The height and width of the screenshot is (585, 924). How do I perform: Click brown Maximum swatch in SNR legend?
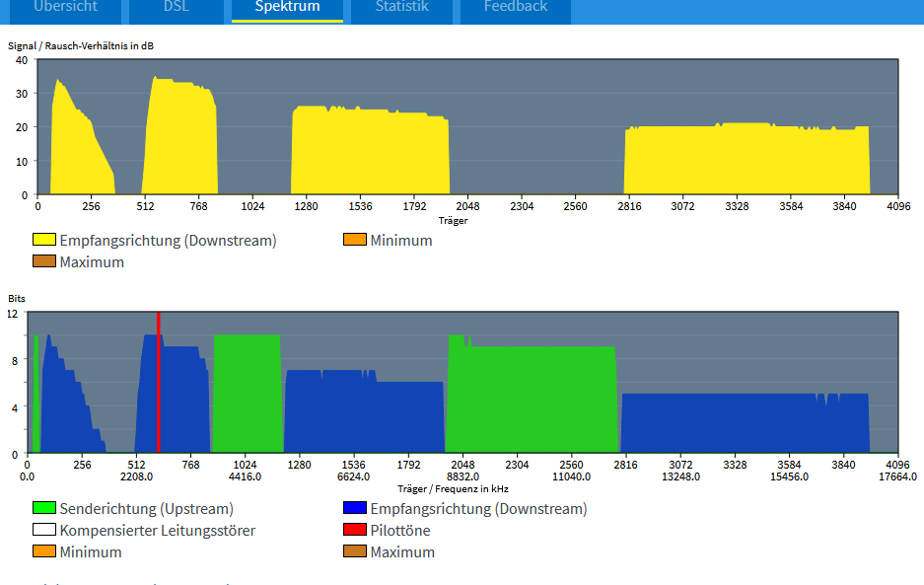(44, 261)
